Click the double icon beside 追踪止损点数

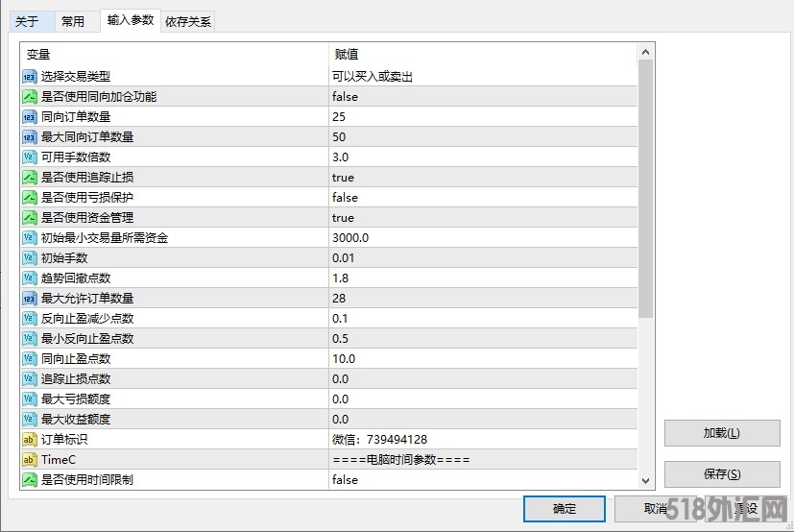point(30,379)
